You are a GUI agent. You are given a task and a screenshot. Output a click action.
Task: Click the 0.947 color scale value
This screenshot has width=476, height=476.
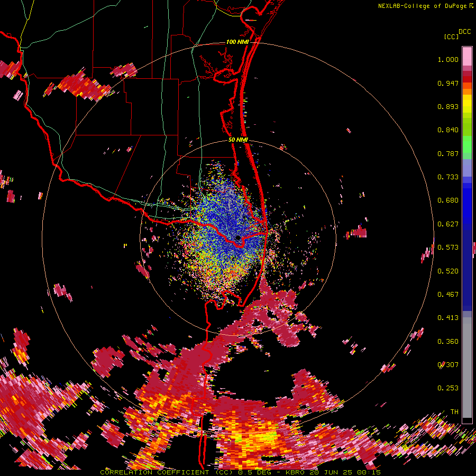click(x=448, y=83)
